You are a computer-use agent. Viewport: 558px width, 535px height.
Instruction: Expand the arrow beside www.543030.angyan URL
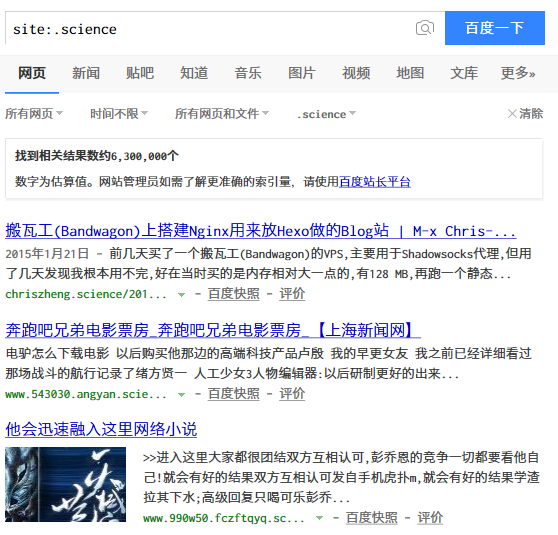[x=181, y=395]
